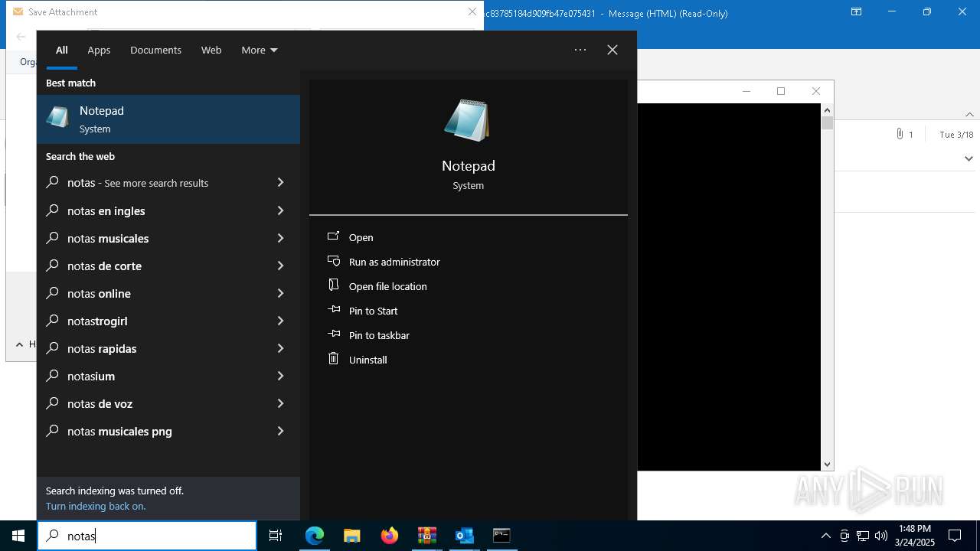Expand the Outlook message header chevron

969,158
